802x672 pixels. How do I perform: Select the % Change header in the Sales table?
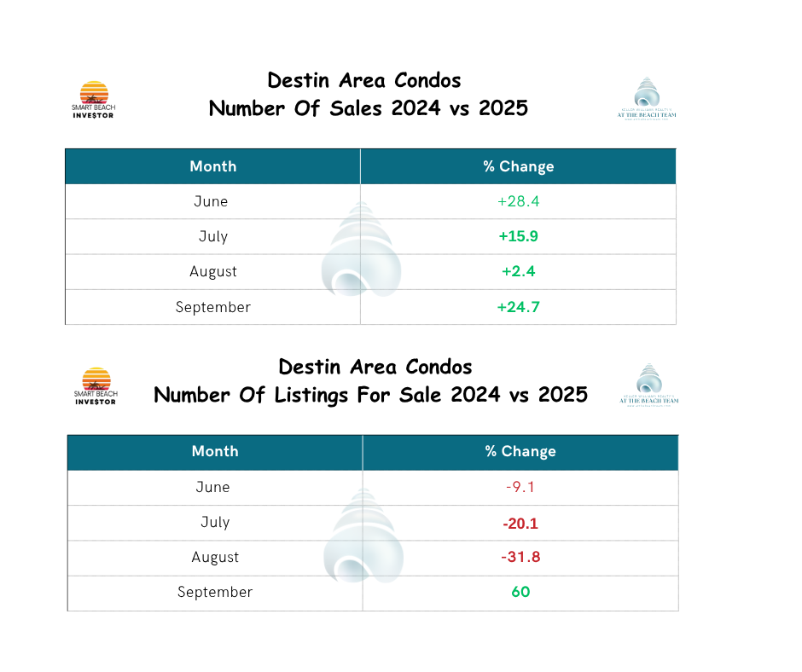pyautogui.click(x=518, y=166)
